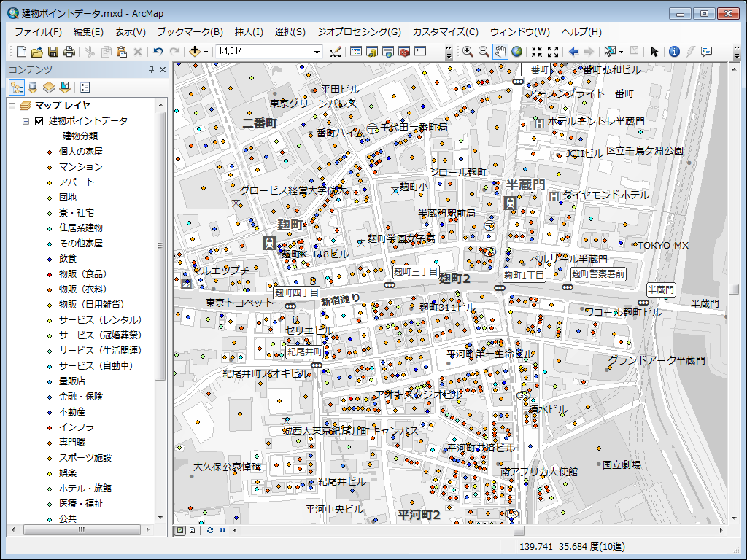List layers by source

coord(33,87)
